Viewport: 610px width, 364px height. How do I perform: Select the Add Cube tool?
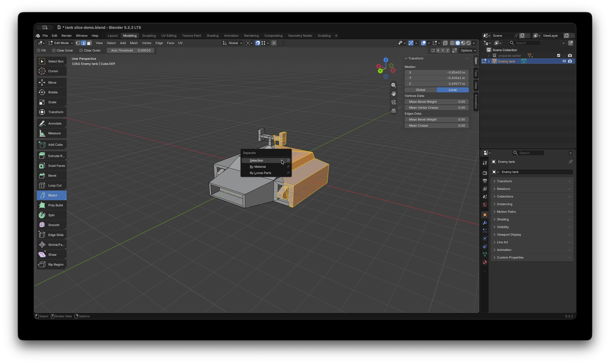(52, 145)
